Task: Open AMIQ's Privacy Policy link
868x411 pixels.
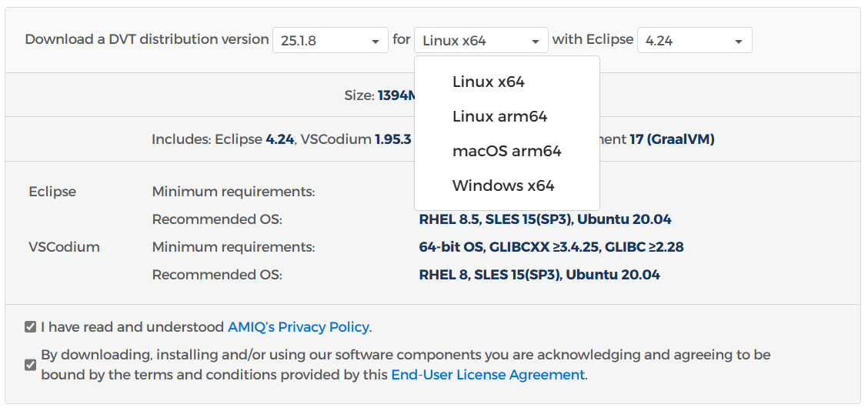Action: pyautogui.click(x=298, y=327)
